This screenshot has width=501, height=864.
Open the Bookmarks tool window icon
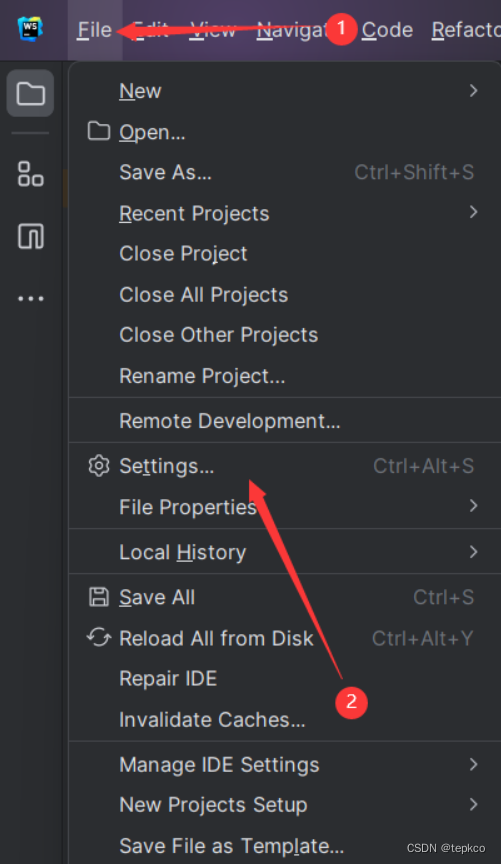click(30, 236)
